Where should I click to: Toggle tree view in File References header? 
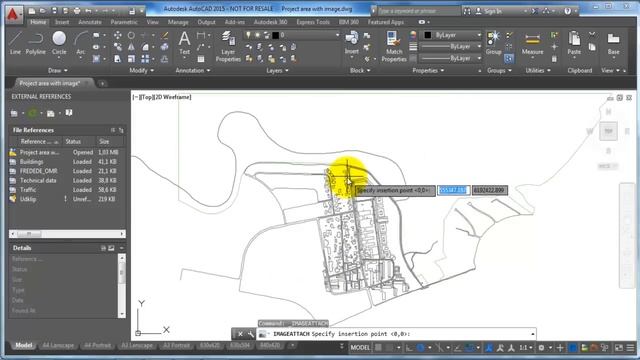121,130
